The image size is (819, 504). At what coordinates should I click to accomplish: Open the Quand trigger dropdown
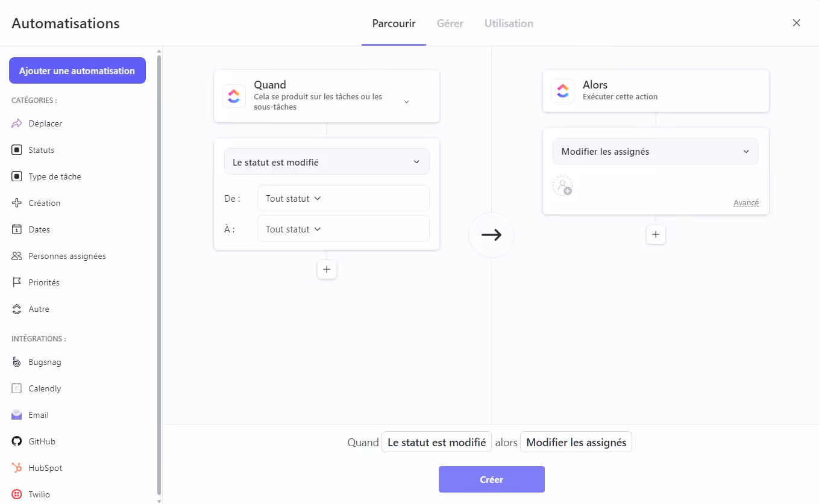[407, 102]
